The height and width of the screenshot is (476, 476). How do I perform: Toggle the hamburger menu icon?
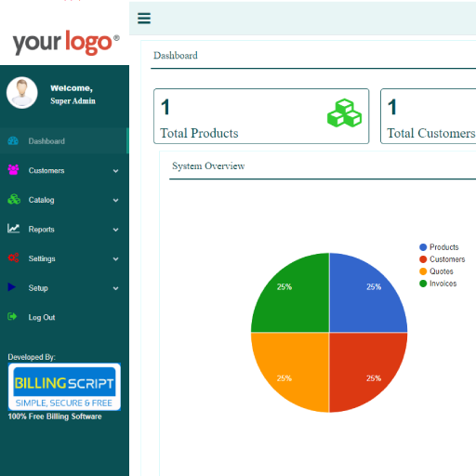click(144, 19)
